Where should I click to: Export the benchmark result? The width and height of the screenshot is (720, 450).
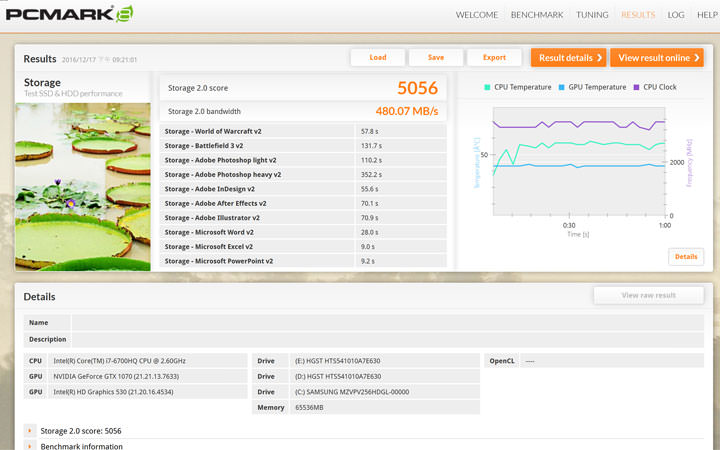tap(494, 58)
